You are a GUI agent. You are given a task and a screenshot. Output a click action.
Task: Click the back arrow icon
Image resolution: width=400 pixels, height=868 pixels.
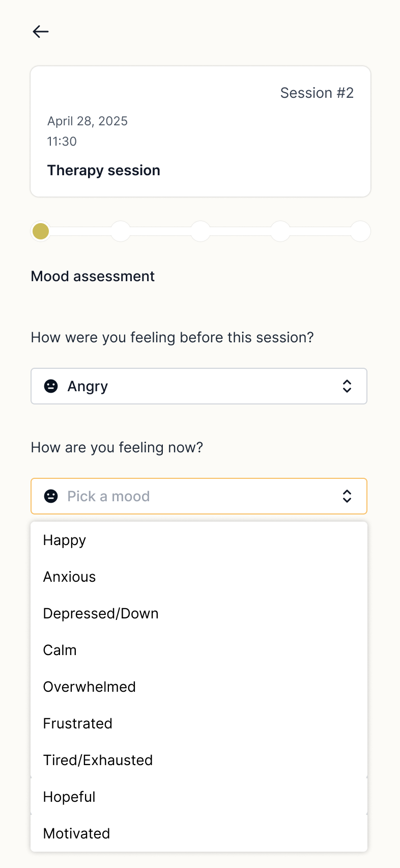pos(40,32)
